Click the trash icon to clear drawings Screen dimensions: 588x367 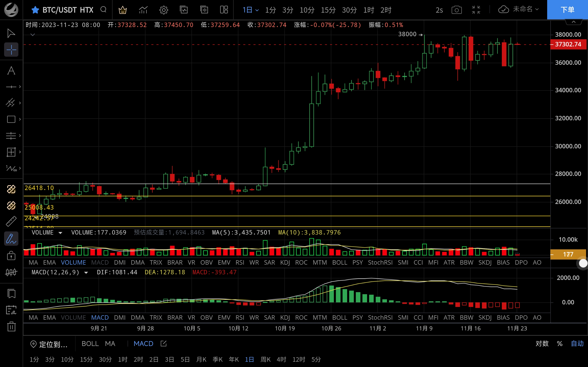coord(11,327)
